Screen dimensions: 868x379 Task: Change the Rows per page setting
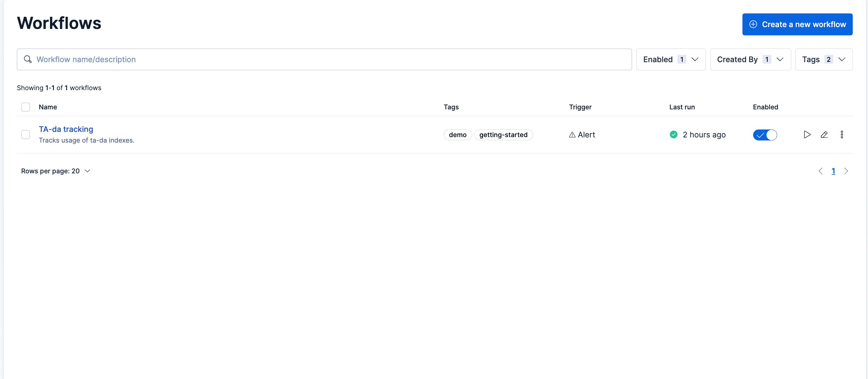tap(55, 171)
